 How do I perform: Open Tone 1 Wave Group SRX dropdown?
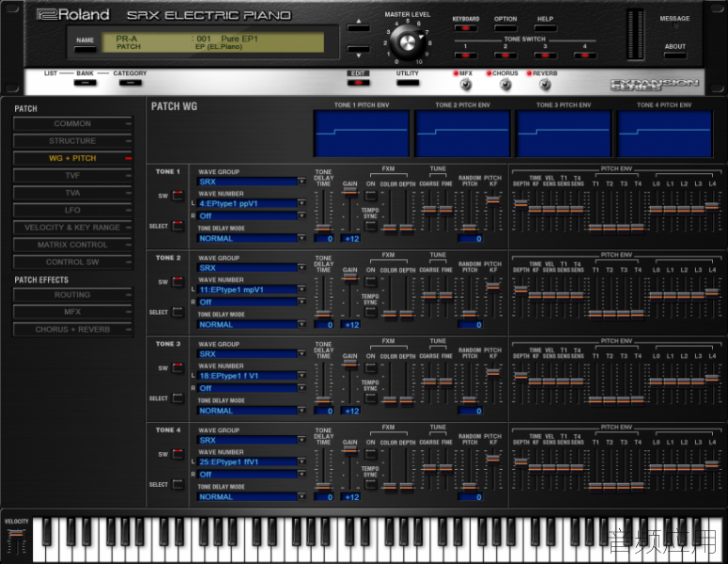coord(251,181)
